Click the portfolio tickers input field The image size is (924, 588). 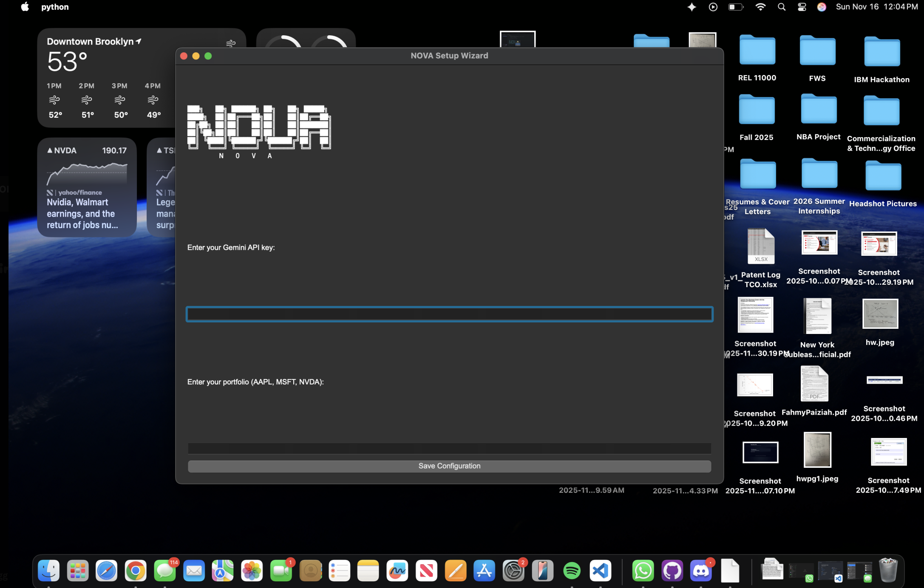click(x=449, y=448)
